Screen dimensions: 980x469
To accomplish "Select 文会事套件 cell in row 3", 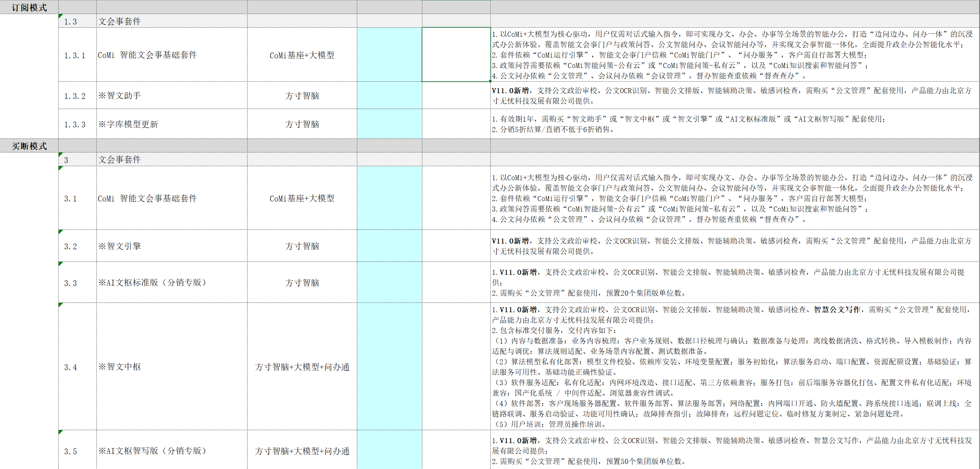I will [x=172, y=159].
